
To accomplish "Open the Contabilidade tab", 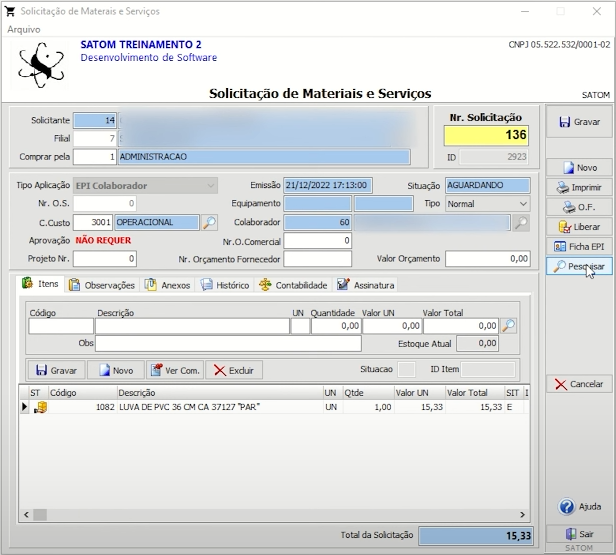I will (293, 285).
